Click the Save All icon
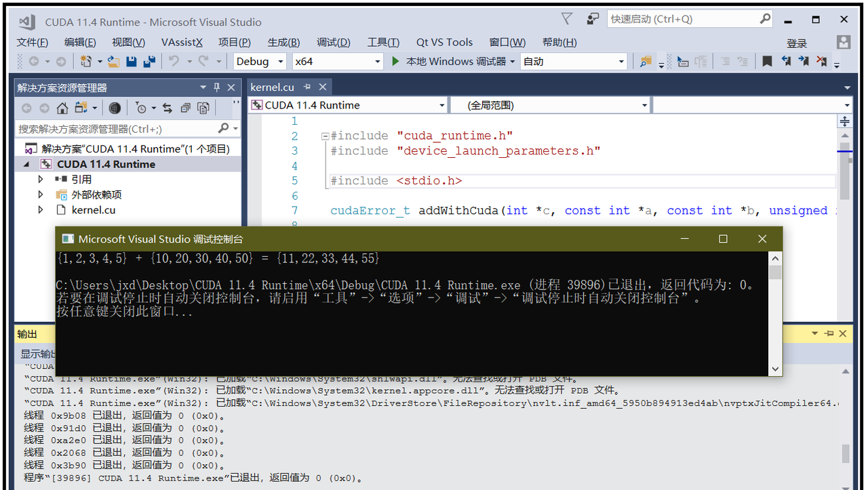The height and width of the screenshot is (490, 868). 149,62
